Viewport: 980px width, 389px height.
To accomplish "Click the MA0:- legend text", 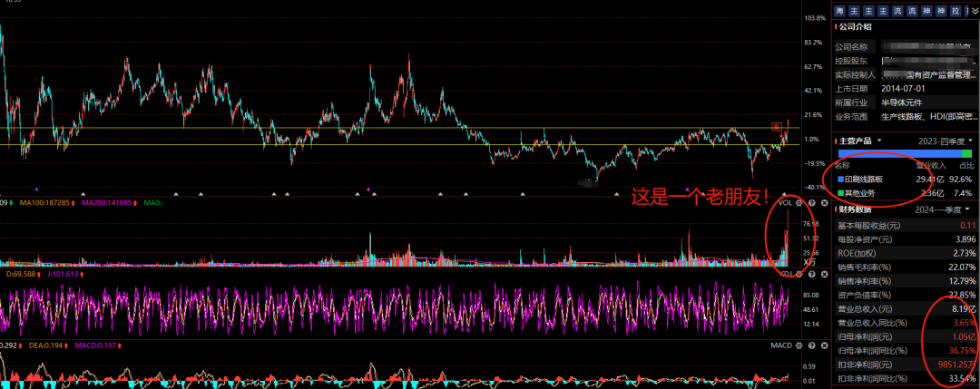I will pyautogui.click(x=153, y=203).
